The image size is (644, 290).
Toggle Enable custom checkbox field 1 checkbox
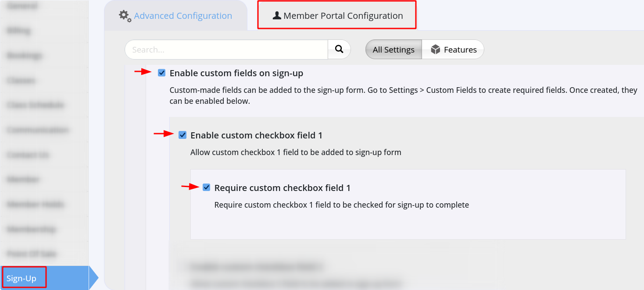tap(182, 135)
